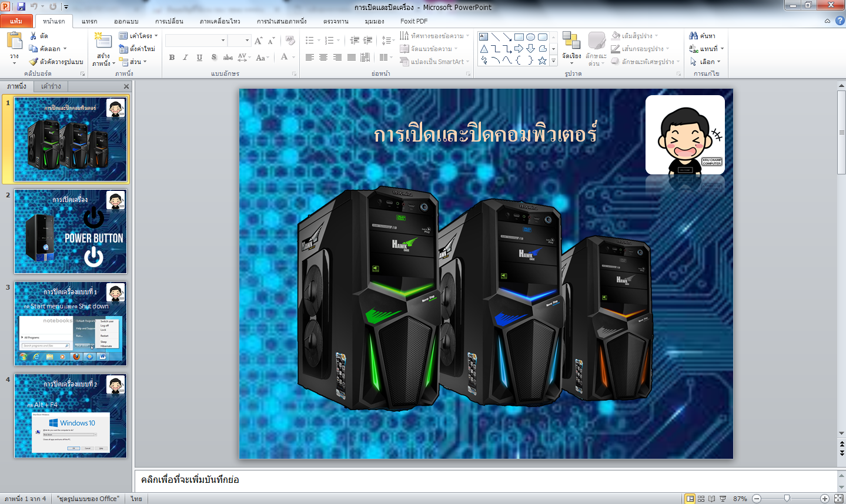846x504 pixels.
Task: Select slide 3 thumbnail in slide panel
Action: pyautogui.click(x=71, y=323)
